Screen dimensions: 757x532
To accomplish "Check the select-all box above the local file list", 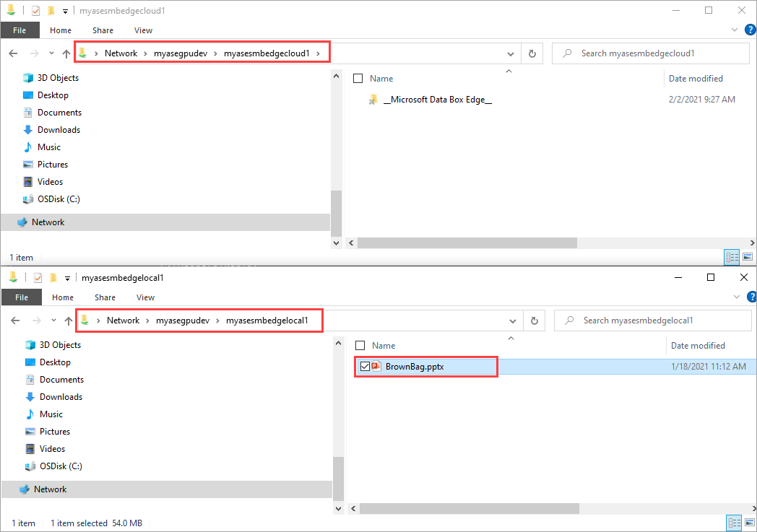I will click(x=360, y=345).
